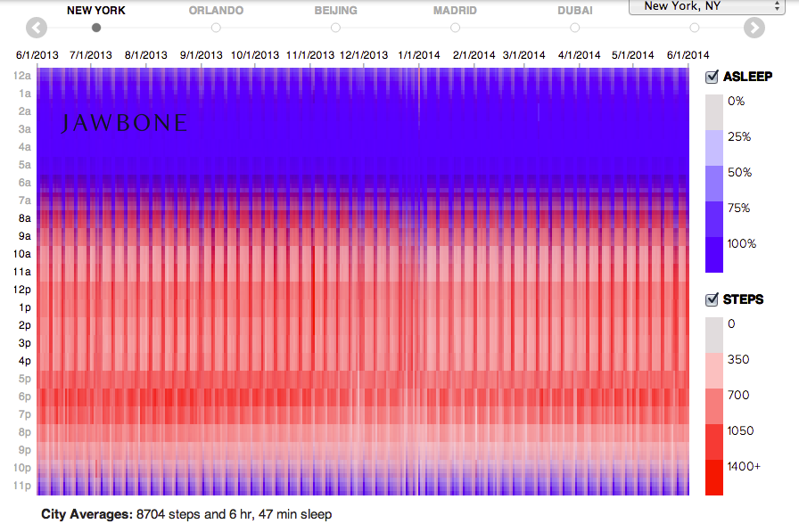Click the 5/1/2014 date label
Screen dimensions: 799x532
pos(633,55)
